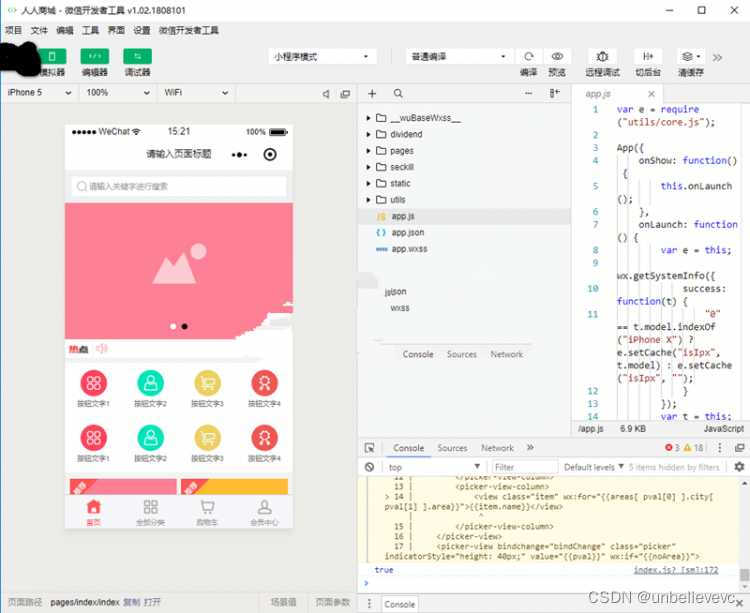This screenshot has width=750, height=613.
Task: Detach simulator into separate window
Action: (x=345, y=94)
